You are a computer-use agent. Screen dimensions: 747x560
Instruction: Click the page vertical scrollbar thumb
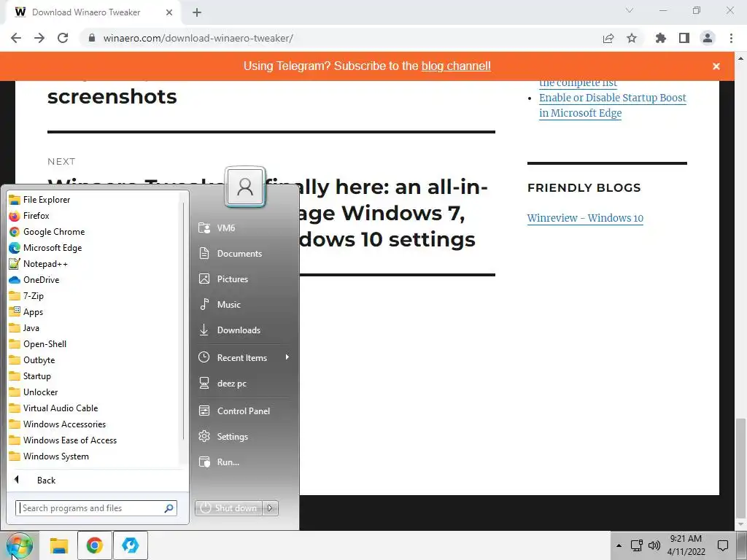click(x=740, y=469)
